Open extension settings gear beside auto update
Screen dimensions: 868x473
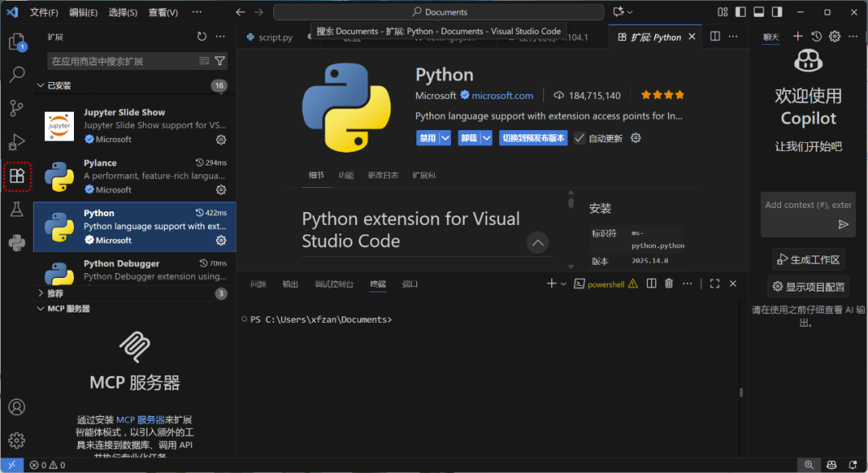(x=636, y=138)
